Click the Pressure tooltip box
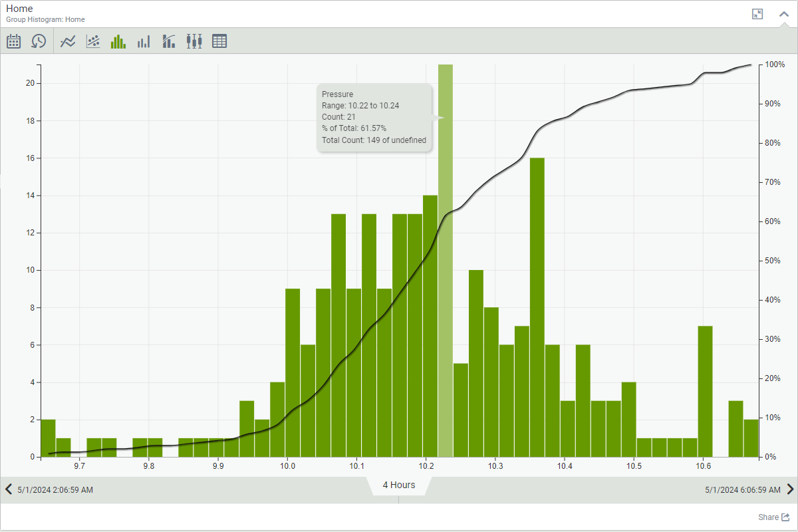 coord(374,118)
